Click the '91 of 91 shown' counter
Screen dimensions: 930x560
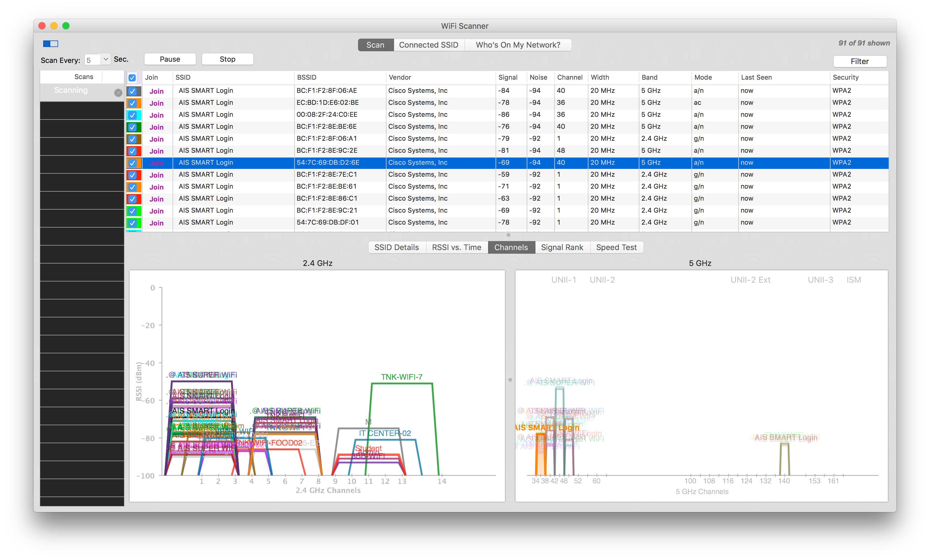864,43
